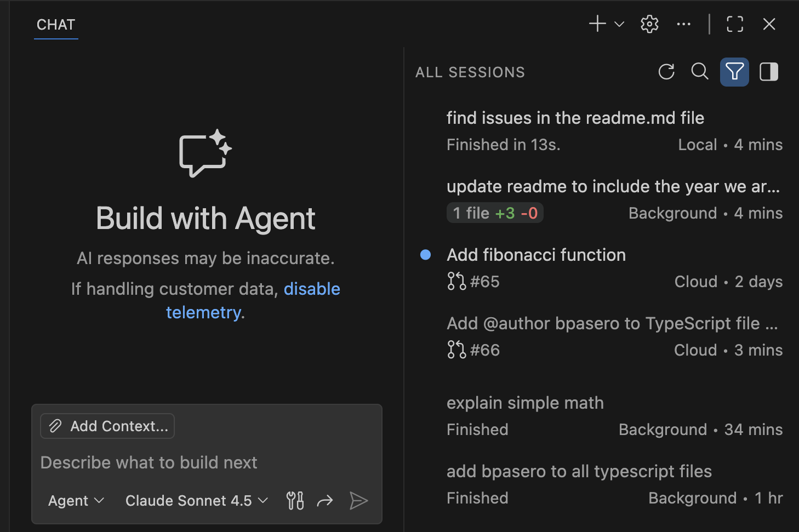Click the Add Context button
Image resolution: width=799 pixels, height=532 pixels.
tap(107, 426)
